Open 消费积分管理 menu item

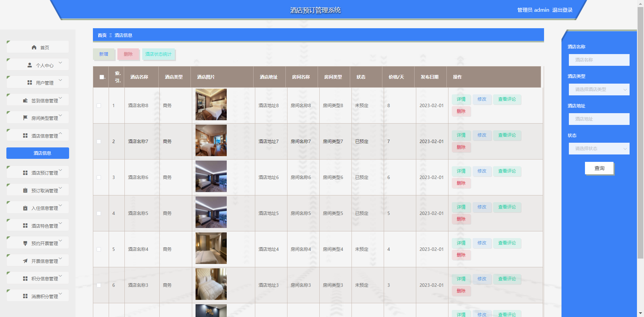click(x=38, y=296)
